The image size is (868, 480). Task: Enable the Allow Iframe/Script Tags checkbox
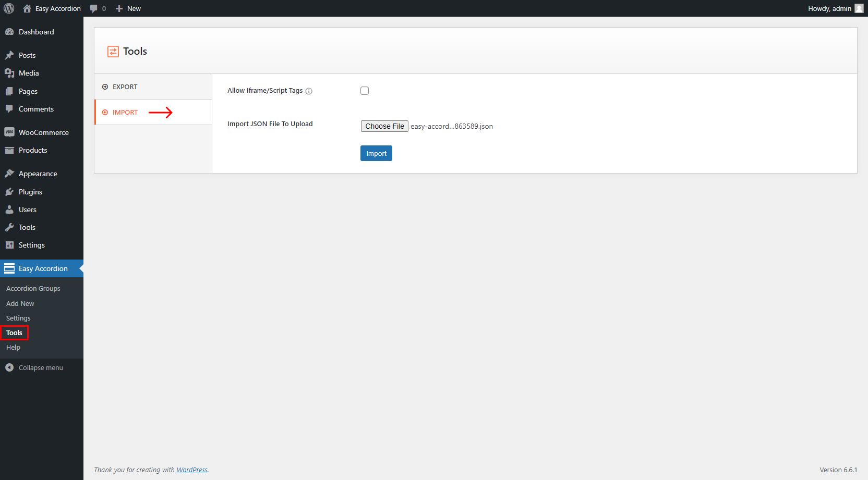coord(364,90)
